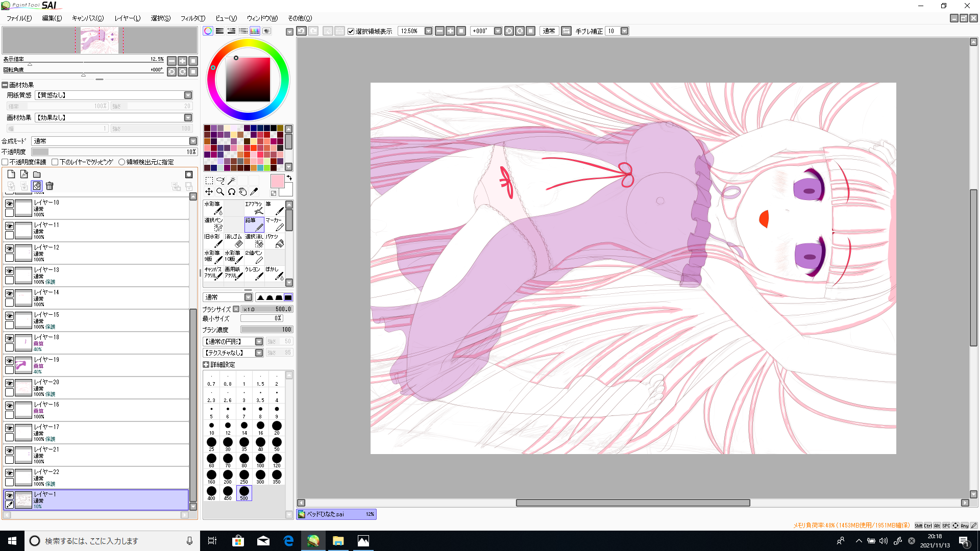This screenshot has height=551, width=980.
Task: Open the フィルタ(T) menu
Action: tap(193, 18)
